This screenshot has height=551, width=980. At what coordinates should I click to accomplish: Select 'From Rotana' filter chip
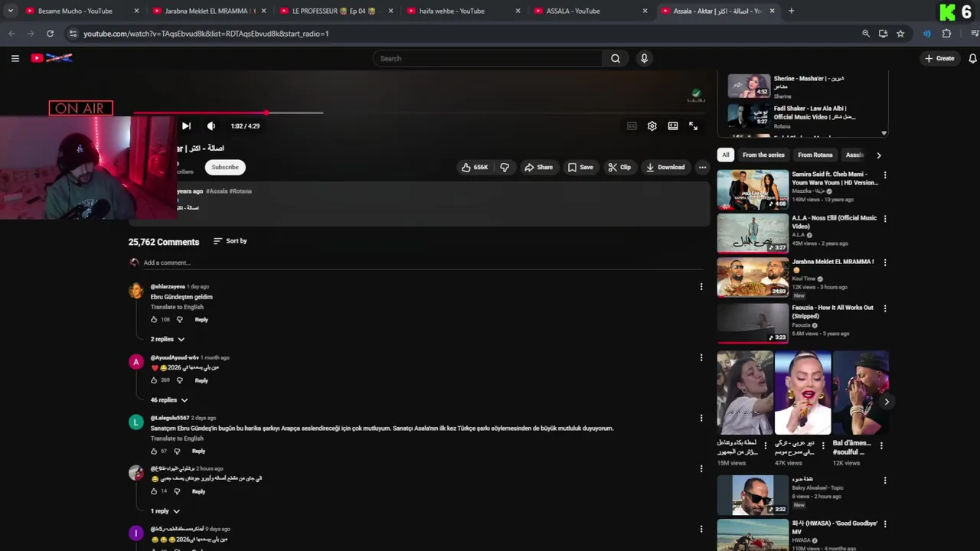tap(815, 155)
